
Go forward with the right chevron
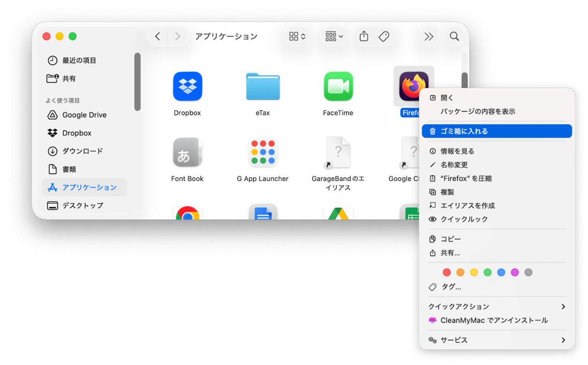tap(177, 36)
